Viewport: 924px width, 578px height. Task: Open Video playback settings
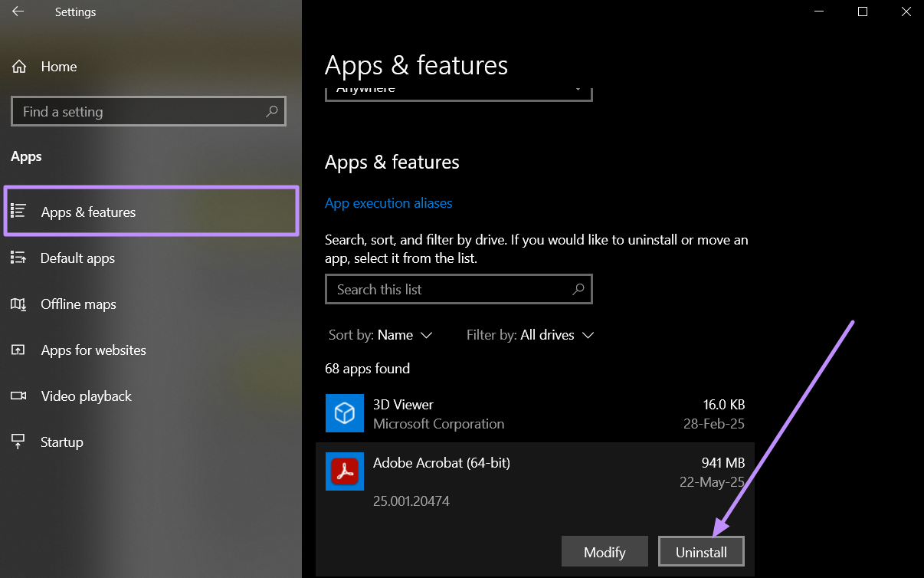pyautogui.click(x=151, y=396)
